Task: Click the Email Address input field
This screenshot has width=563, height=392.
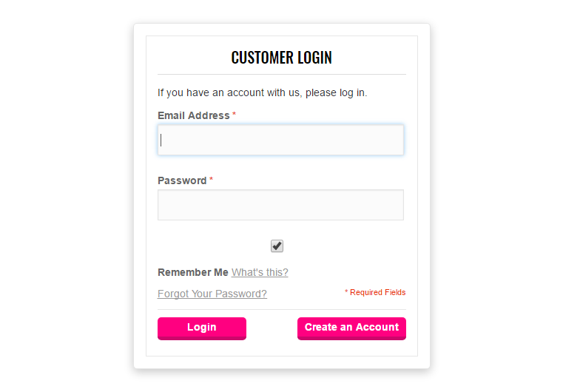Action: (280, 140)
